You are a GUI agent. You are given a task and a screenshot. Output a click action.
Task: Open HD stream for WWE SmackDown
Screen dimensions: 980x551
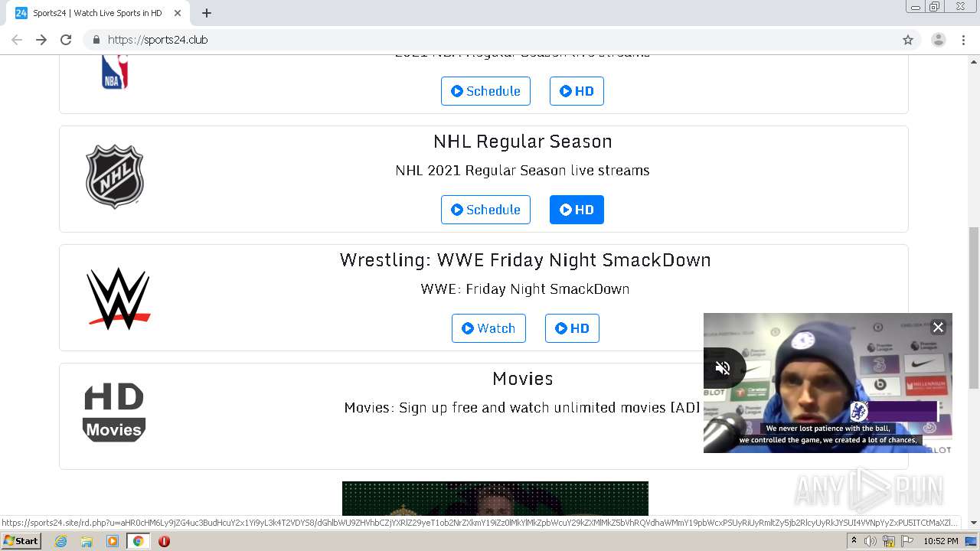pos(572,328)
